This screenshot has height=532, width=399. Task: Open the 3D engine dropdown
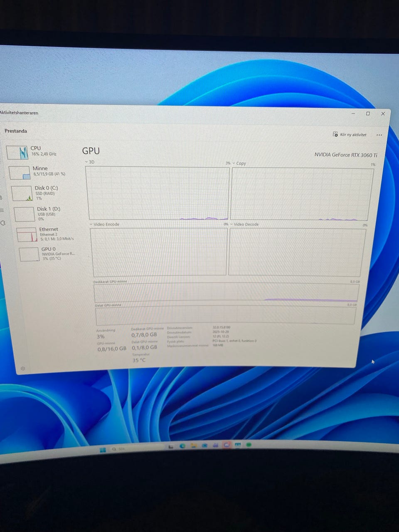(89, 162)
